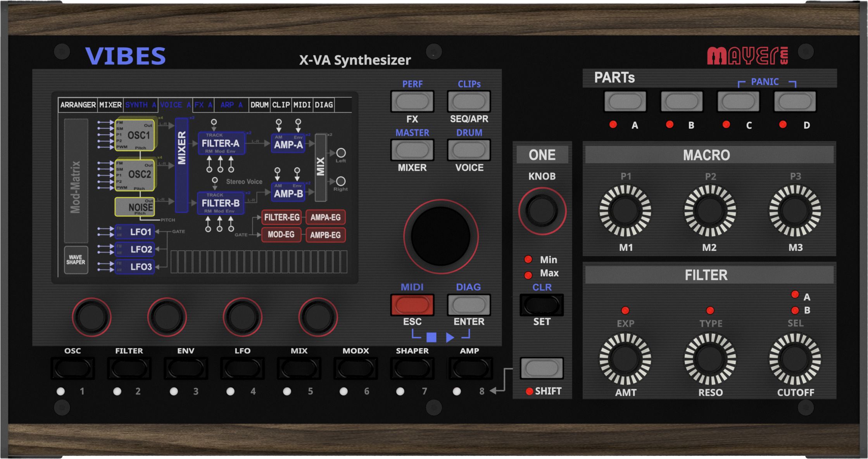Click the NOISE generator block
This screenshot has width=868, height=459.
[135, 207]
